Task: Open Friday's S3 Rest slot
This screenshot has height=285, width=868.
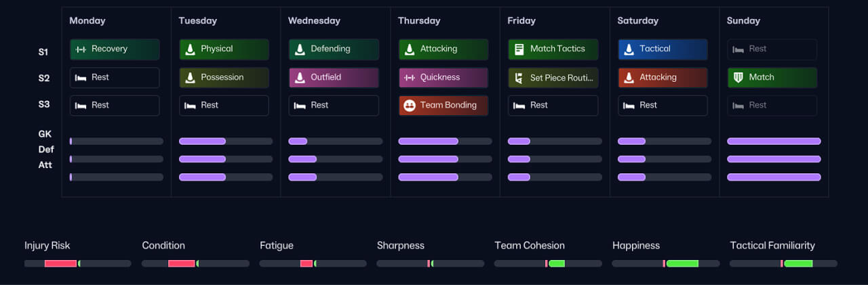Action: (x=553, y=106)
